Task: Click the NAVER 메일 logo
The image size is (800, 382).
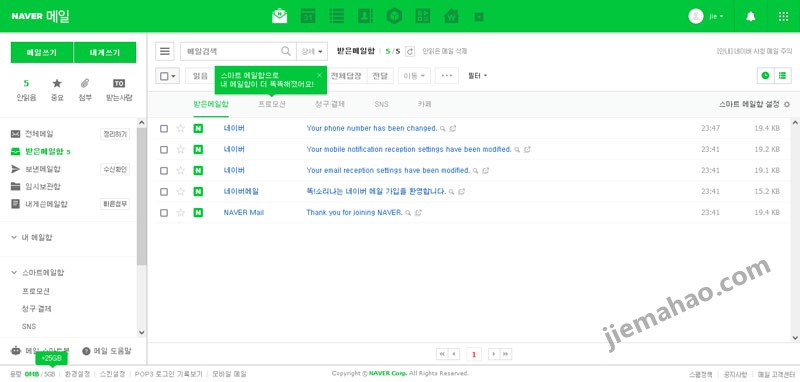Action: [40, 16]
